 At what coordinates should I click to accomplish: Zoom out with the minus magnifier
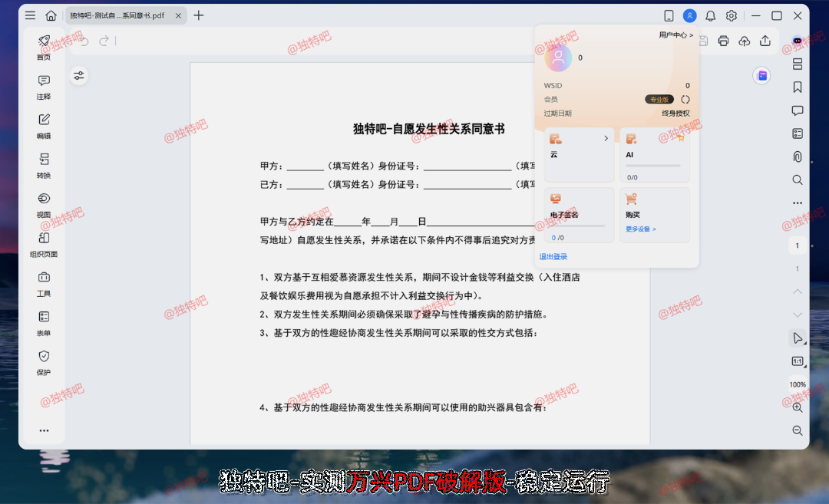tap(798, 430)
